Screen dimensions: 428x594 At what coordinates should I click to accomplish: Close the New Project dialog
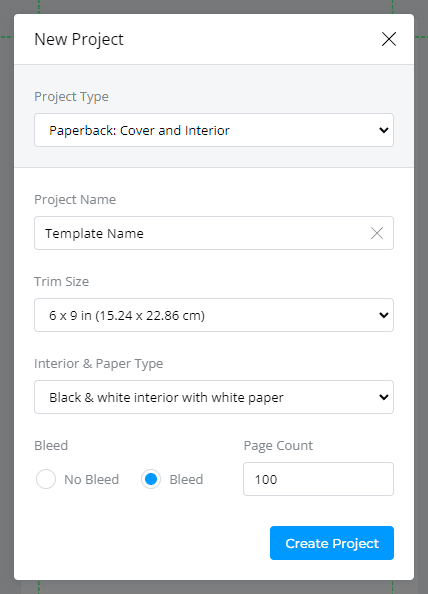[389, 39]
